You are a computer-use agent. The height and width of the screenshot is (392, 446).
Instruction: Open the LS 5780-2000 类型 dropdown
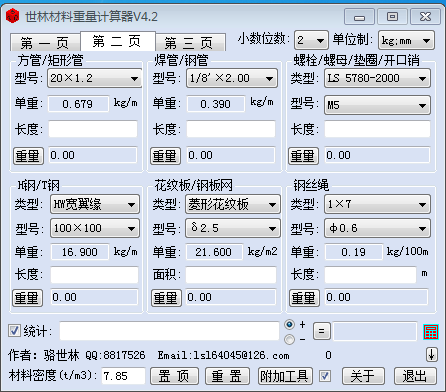click(x=377, y=78)
